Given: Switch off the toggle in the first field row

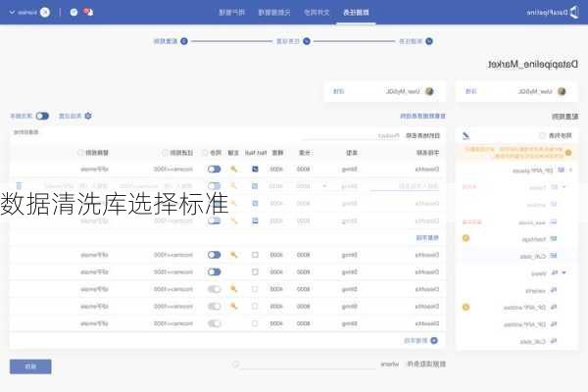Looking at the screenshot, I should click(x=214, y=170).
